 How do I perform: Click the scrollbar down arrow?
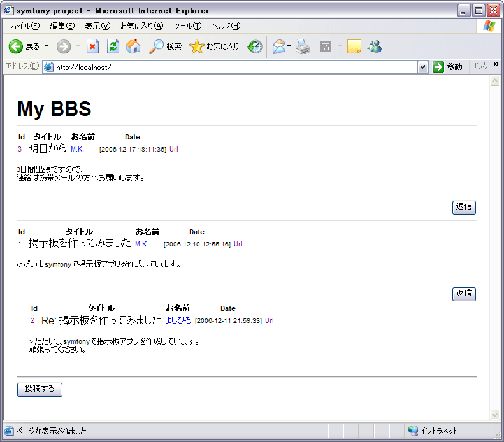(494, 415)
